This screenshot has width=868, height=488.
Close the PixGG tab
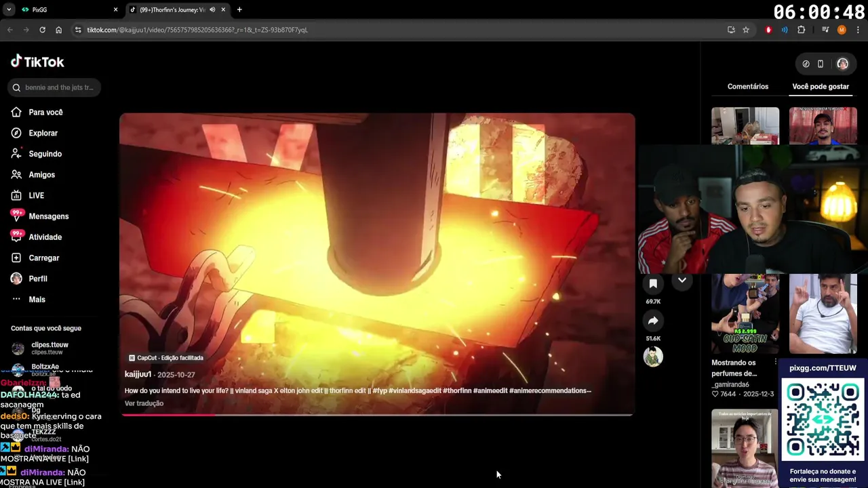coord(115,9)
